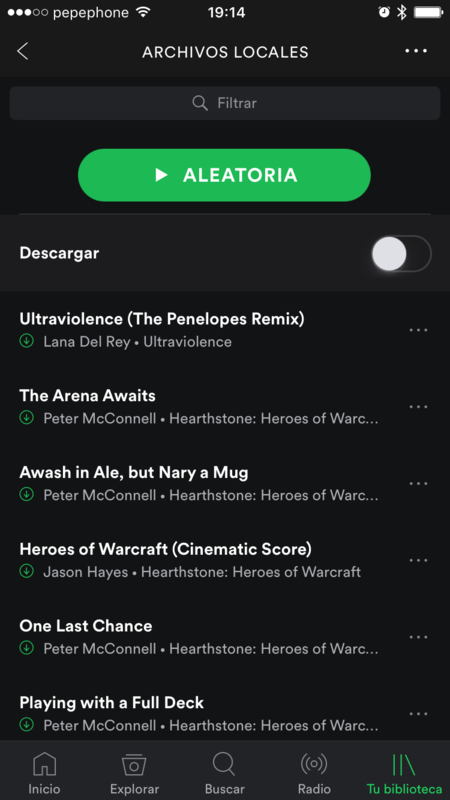Tap the Inicio home tab
Screen dimensions: 450x800
tap(44, 772)
